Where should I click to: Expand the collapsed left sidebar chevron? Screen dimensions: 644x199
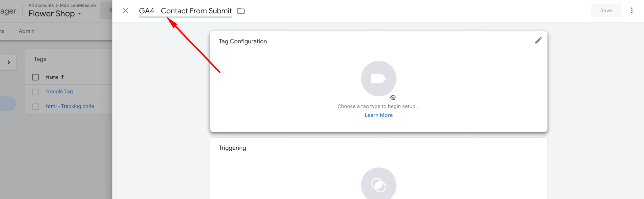click(9, 62)
